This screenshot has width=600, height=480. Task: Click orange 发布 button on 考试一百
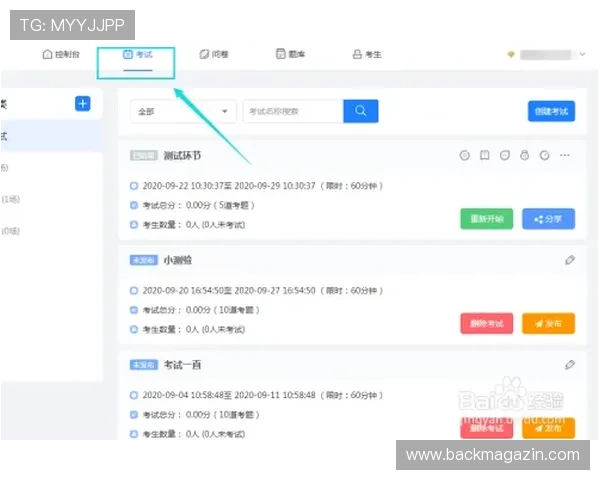point(548,428)
